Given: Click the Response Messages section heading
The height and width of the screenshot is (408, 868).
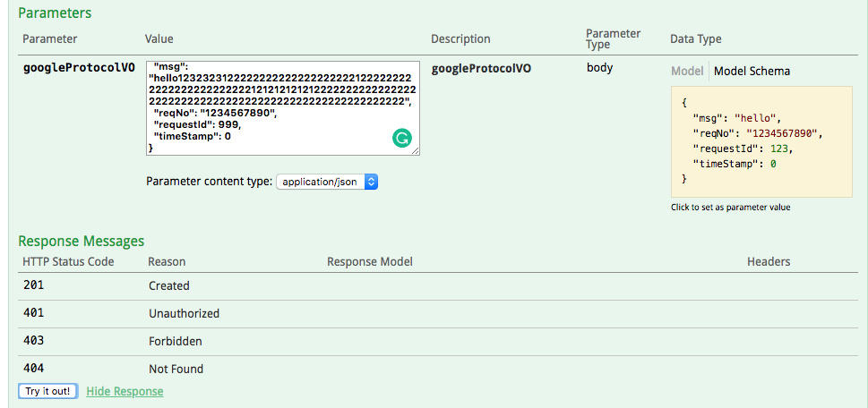Looking at the screenshot, I should pyautogui.click(x=81, y=241).
